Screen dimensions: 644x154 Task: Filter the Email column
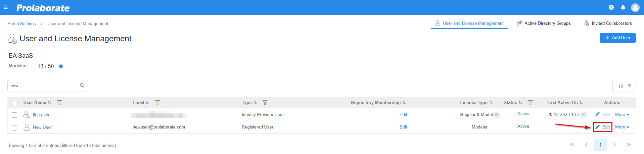coord(157,103)
